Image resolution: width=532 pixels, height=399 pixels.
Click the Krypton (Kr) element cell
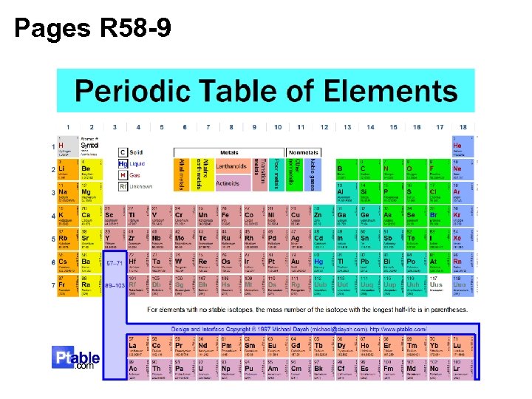(x=463, y=216)
